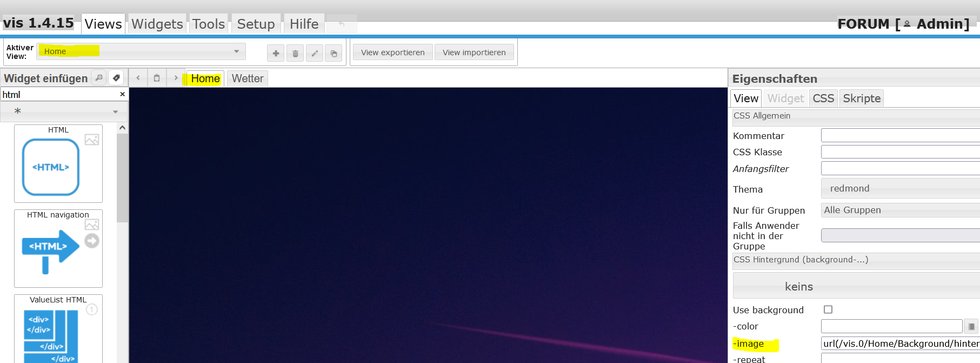Viewport: 980px width, 363px height.
Task: Go to next view tab arrow
Action: coord(176,78)
